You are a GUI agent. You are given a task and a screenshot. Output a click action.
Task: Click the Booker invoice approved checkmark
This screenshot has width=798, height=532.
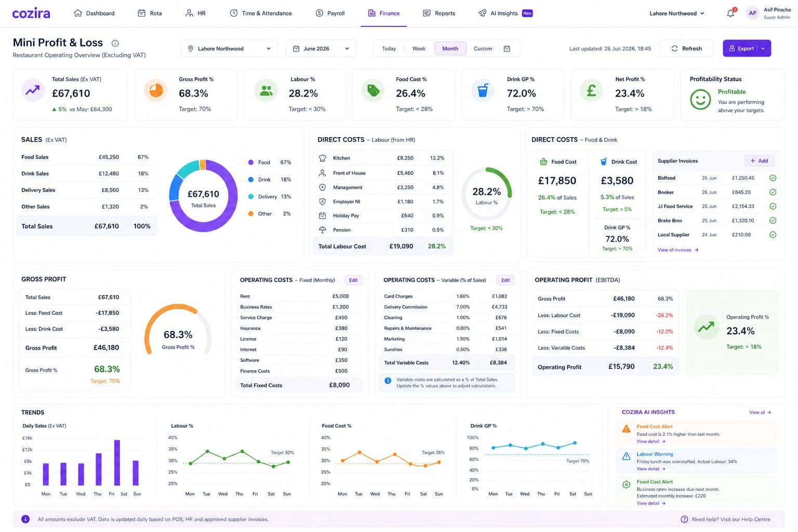773,192
